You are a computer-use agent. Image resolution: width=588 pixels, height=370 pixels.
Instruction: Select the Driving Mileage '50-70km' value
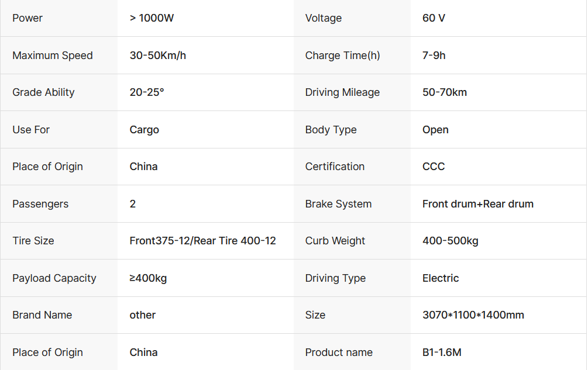444,92
